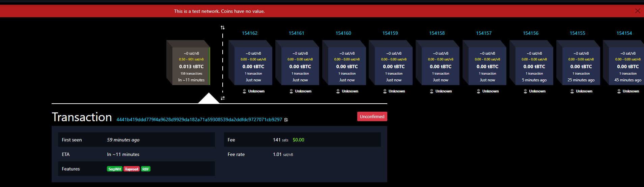Viewport: 644px width, 187px height.
Task: Click 'This is a test network' banner text
Action: tap(219, 11)
